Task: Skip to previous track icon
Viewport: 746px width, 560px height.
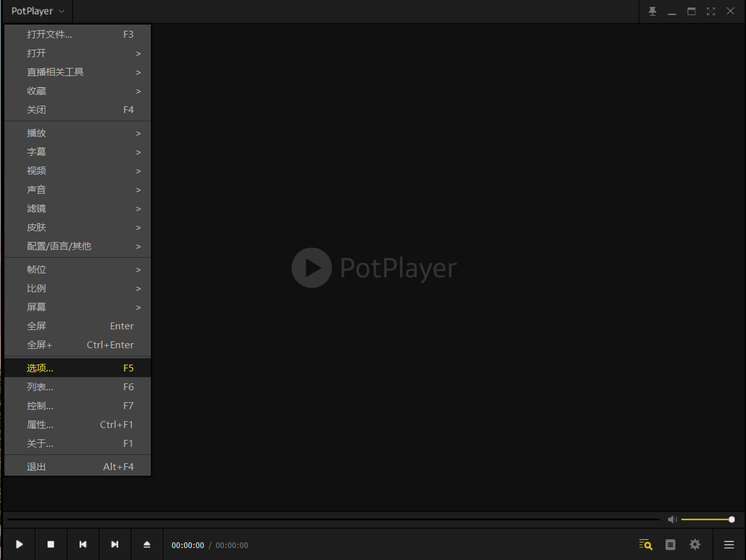Action: pos(83,544)
